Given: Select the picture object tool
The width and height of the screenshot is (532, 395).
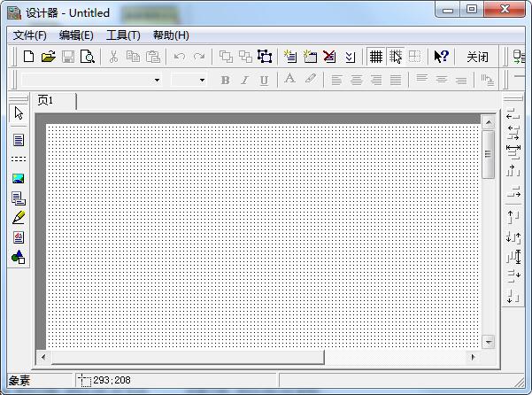Looking at the screenshot, I should click(19, 179).
